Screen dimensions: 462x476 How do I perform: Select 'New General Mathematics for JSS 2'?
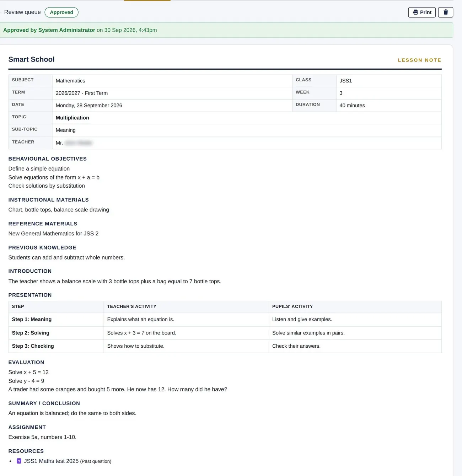[x=53, y=234]
